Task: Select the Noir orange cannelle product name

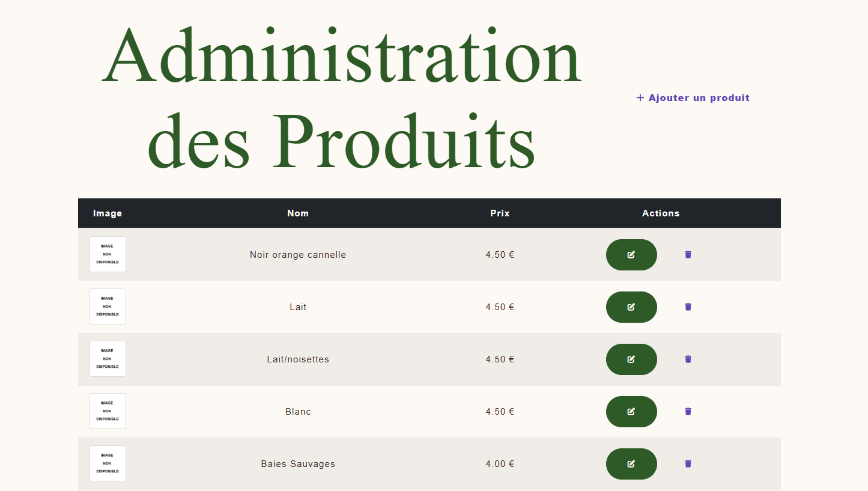Action: click(x=298, y=255)
